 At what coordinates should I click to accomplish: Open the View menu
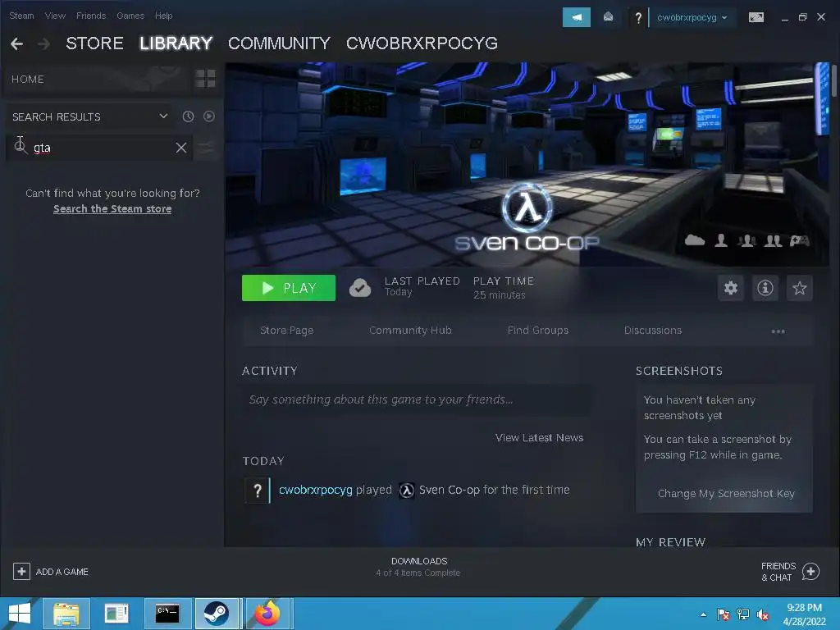point(55,16)
